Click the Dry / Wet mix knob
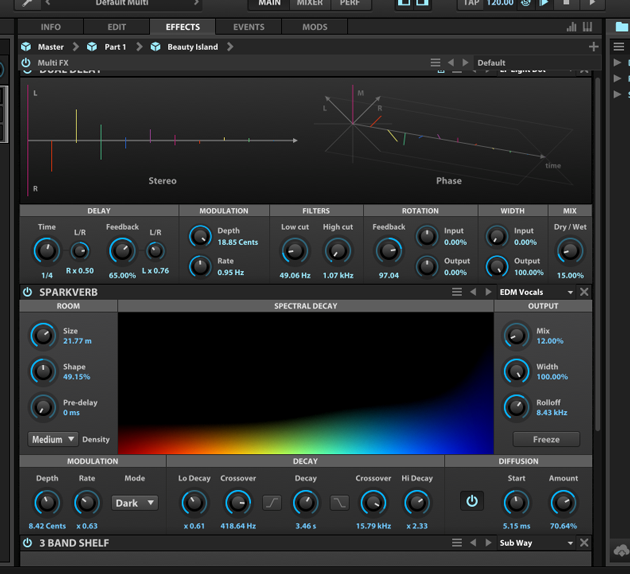The width and height of the screenshot is (630, 574). 570,251
